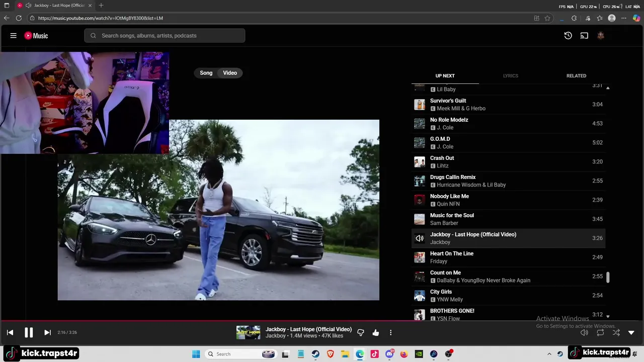Open the Sam Barber artist link

click(x=444, y=223)
